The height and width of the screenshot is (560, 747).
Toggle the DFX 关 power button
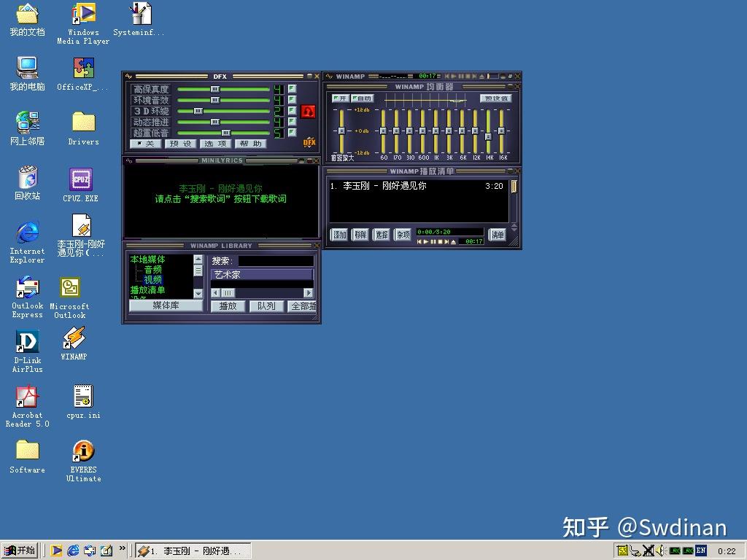[x=145, y=144]
